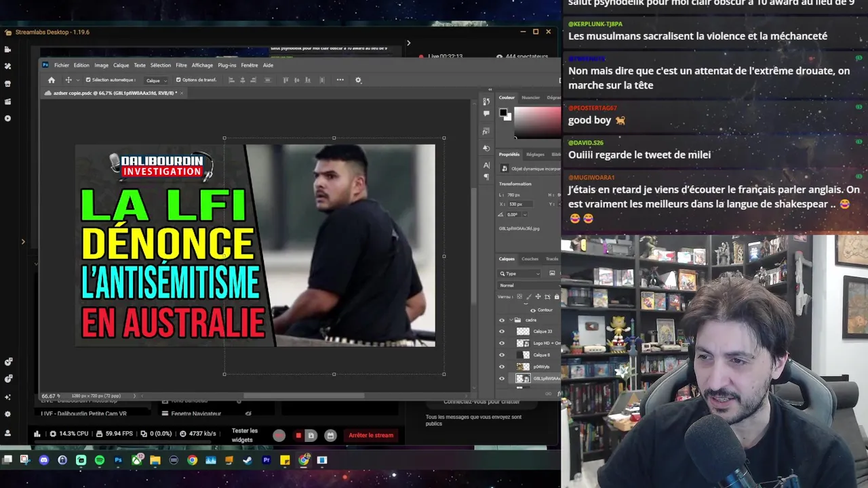This screenshot has height=488, width=868.
Task: Open Discord from the taskbar
Action: pyautogui.click(x=44, y=460)
